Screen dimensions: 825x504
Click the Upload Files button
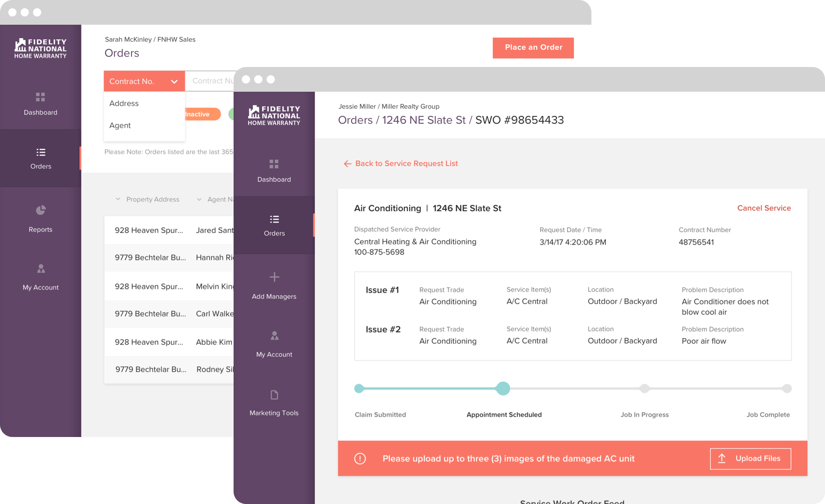[750, 459]
